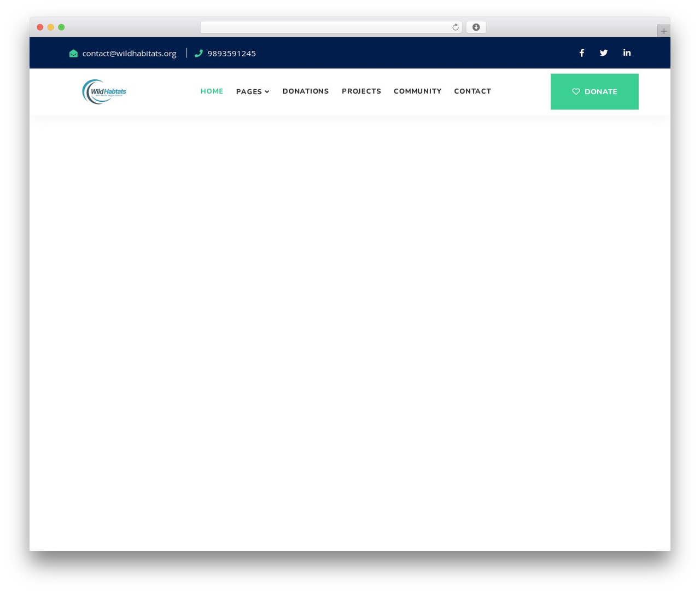Open the browser downloads arrow icon

pos(476,27)
